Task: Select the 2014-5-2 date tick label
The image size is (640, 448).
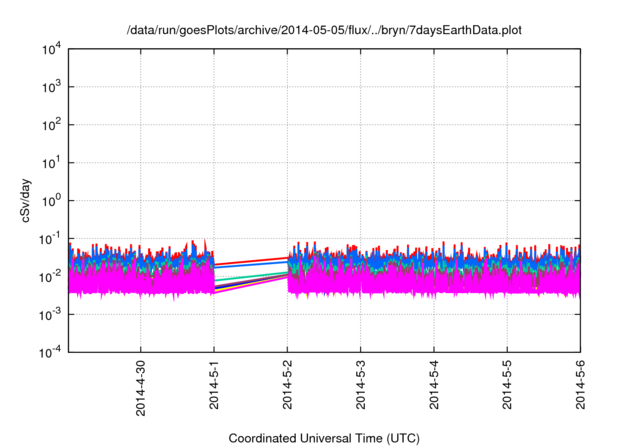Action: coord(287,384)
